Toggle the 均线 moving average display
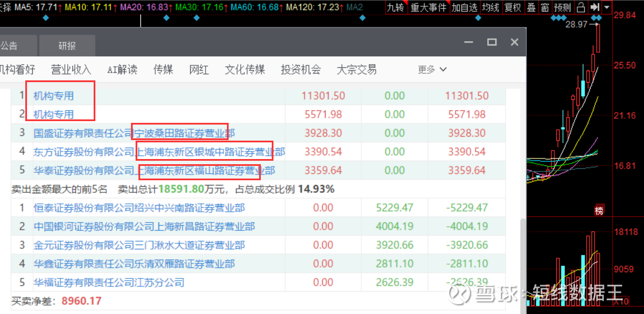Image resolution: width=644 pixels, height=314 pixels. click(491, 7)
